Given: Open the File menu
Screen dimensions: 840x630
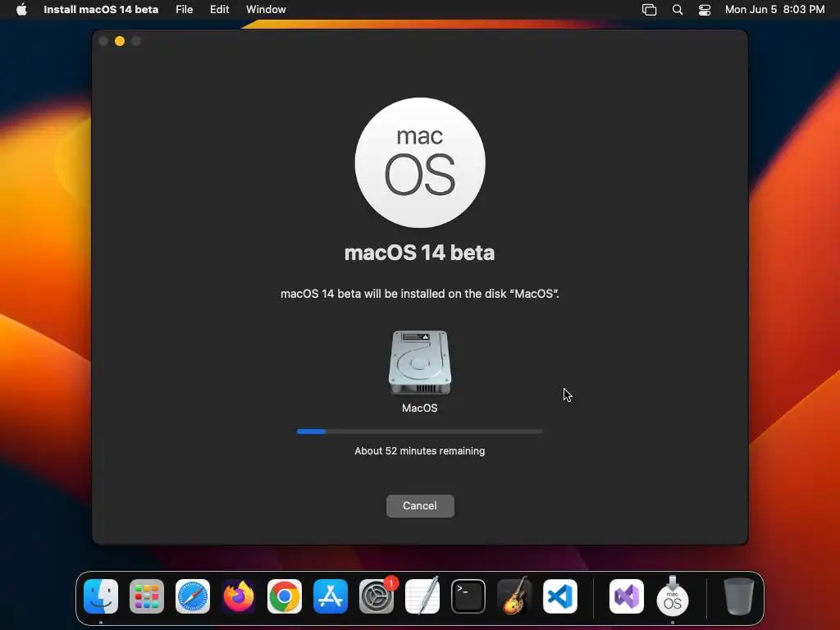Looking at the screenshot, I should click(184, 10).
